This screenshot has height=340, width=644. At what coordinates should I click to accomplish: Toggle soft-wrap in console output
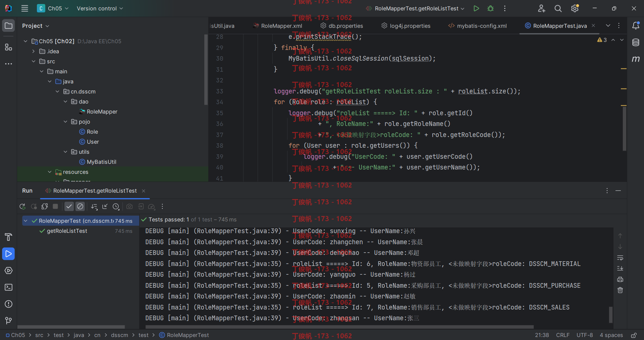[620, 258]
